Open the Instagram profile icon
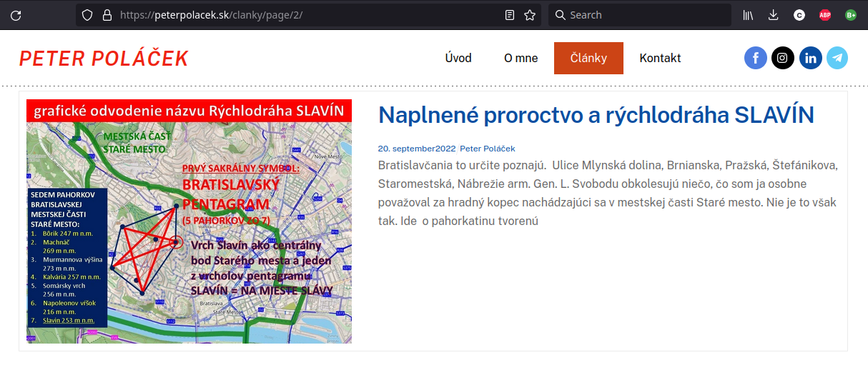This screenshot has height=365, width=868. coord(783,58)
